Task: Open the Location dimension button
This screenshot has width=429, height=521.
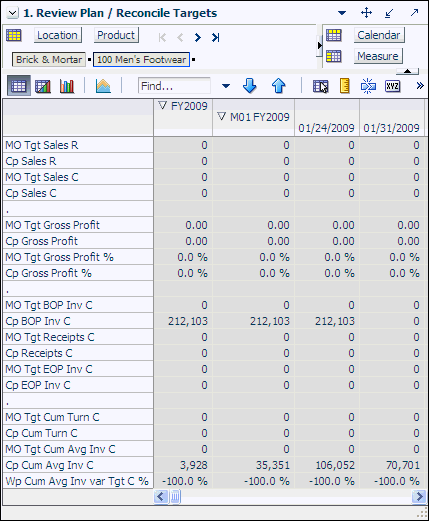Action: pyautogui.click(x=57, y=35)
